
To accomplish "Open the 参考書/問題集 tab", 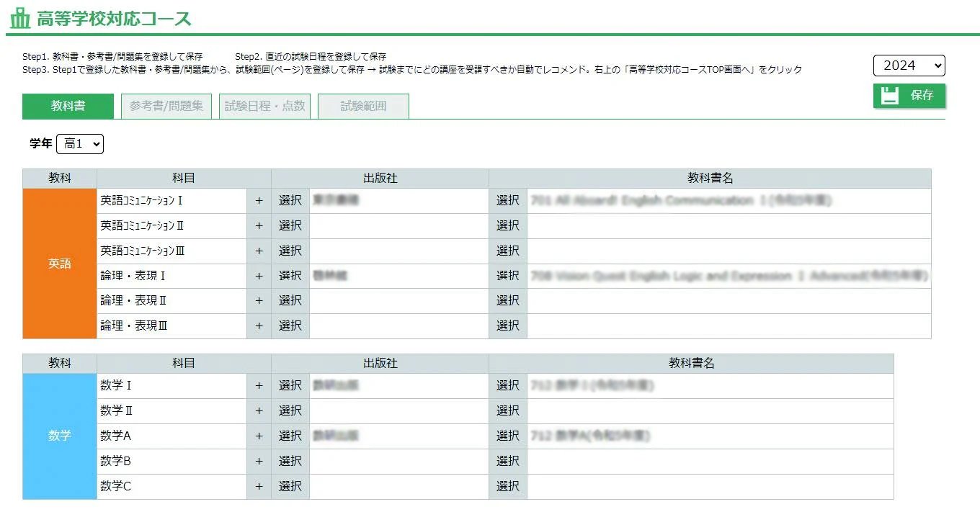I will point(166,106).
